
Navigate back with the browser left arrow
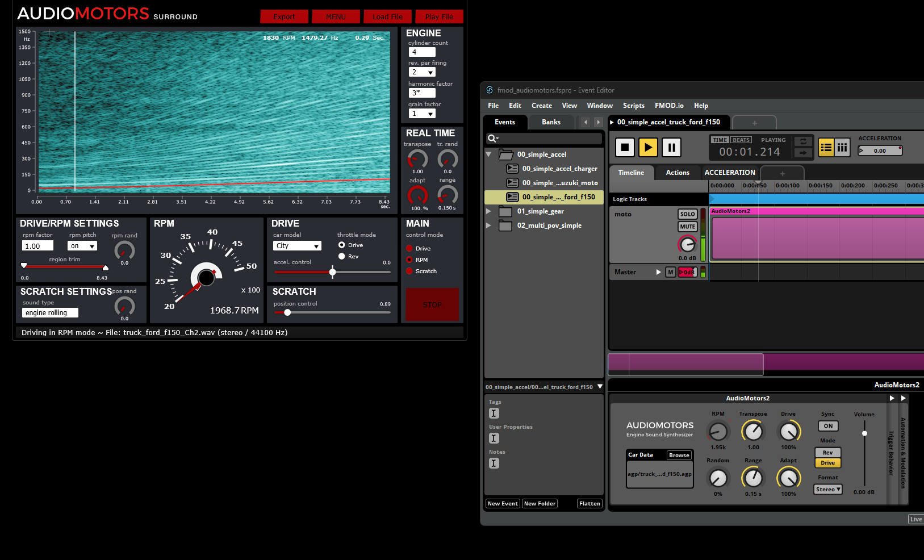tap(586, 122)
